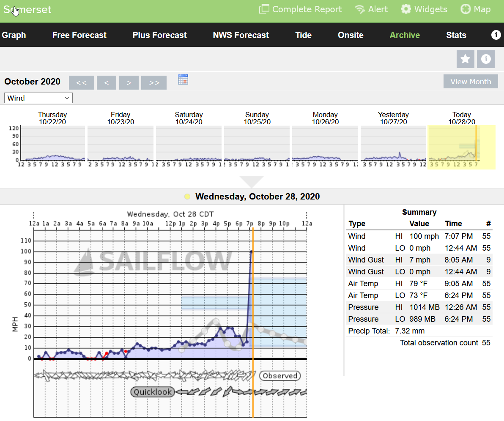The height and width of the screenshot is (421, 504).
Task: Click the Wind Gust HI time 8:05 AM
Action: 459,260
